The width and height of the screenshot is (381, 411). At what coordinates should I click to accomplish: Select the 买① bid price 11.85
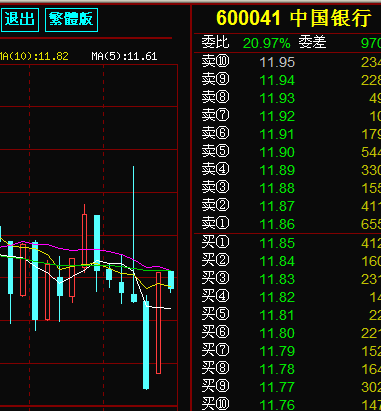[277, 243]
